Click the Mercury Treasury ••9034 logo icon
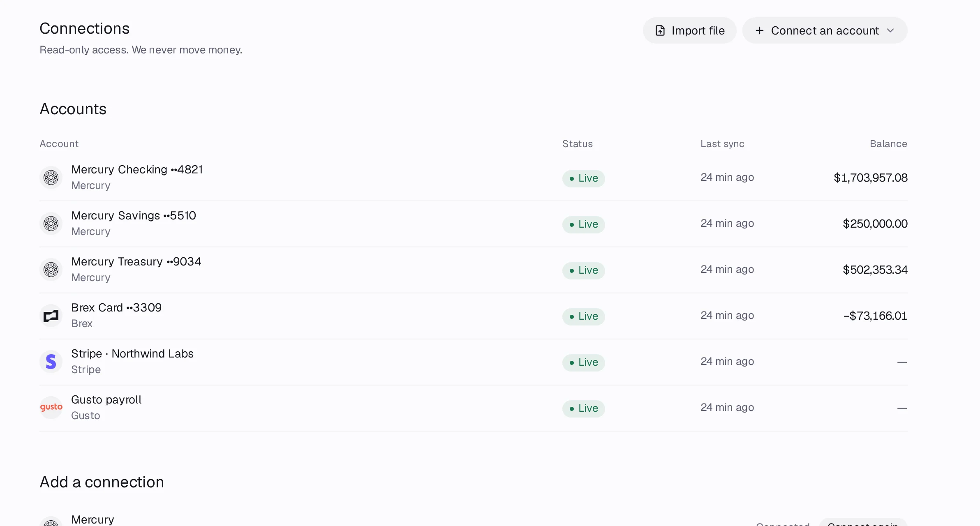The image size is (980, 526). coord(51,270)
